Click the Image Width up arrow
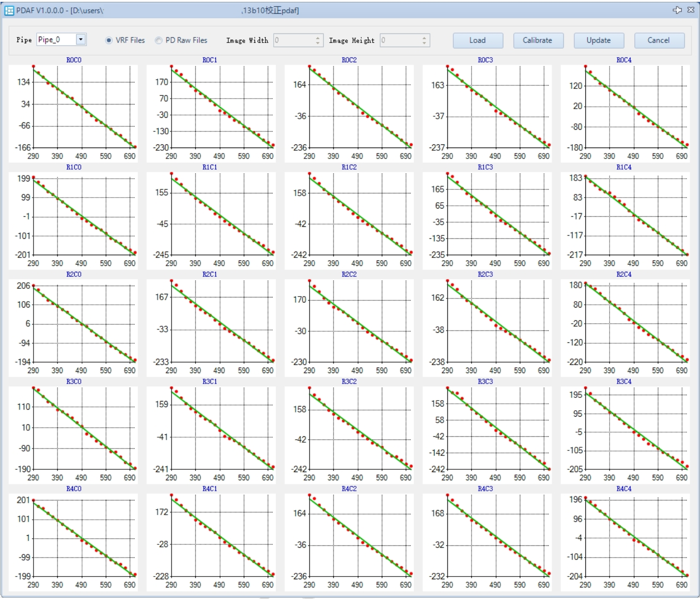This screenshot has width=700, height=599. point(318,38)
